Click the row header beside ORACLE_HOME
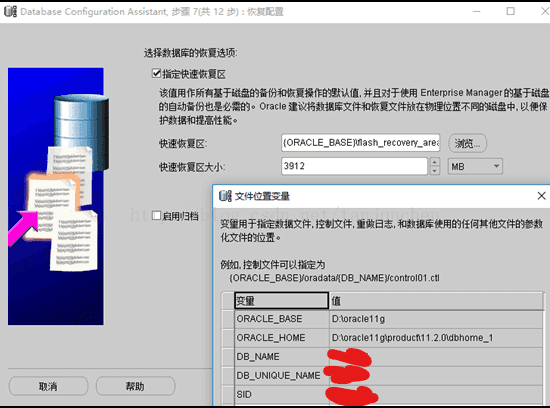Screen dimensions: 550x408 (228, 338)
